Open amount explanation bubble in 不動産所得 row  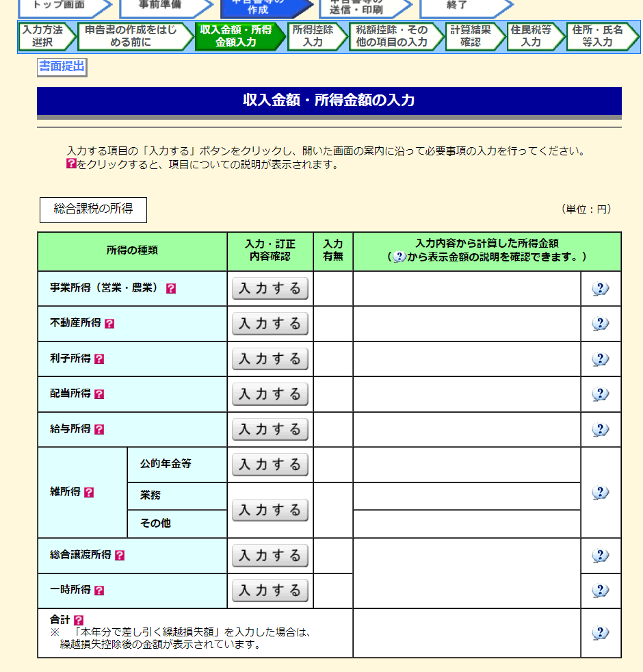(601, 324)
